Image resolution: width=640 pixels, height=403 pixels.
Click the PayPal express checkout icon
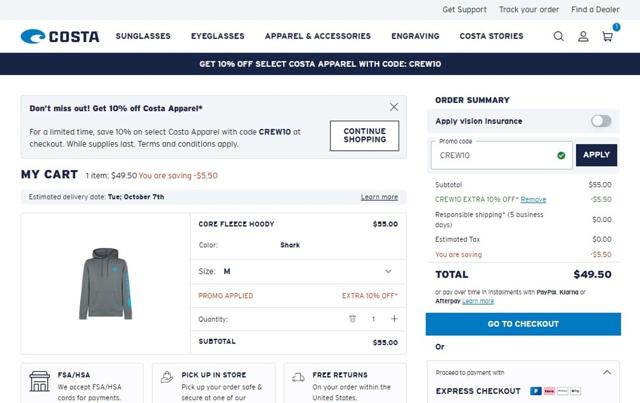(537, 391)
